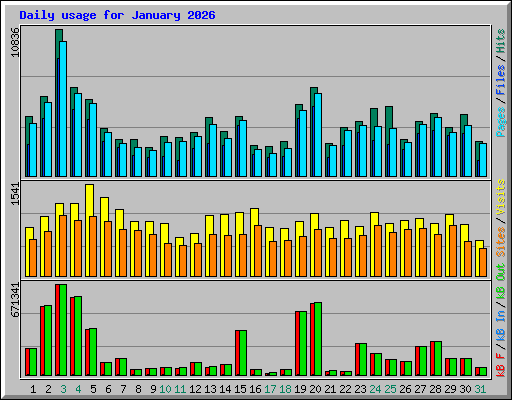The width and height of the screenshot is (512, 400).
Task: Click the day 13 cyan pages bar
Action: pos(213,150)
